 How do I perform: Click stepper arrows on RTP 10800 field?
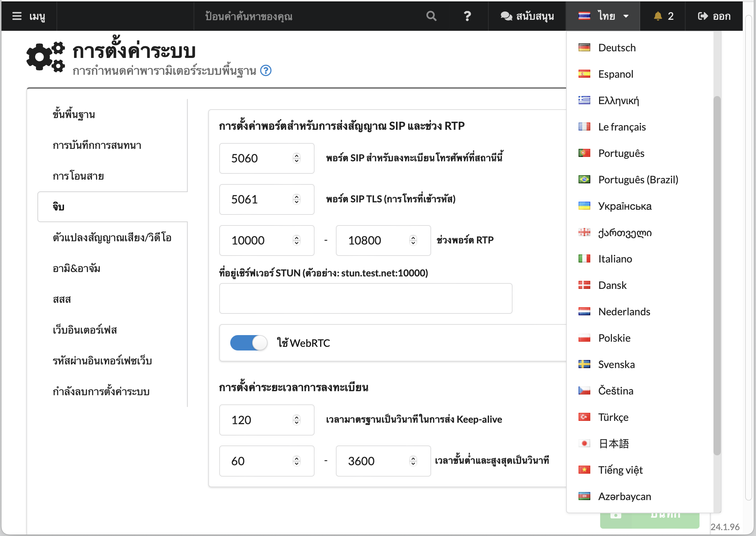pos(413,240)
